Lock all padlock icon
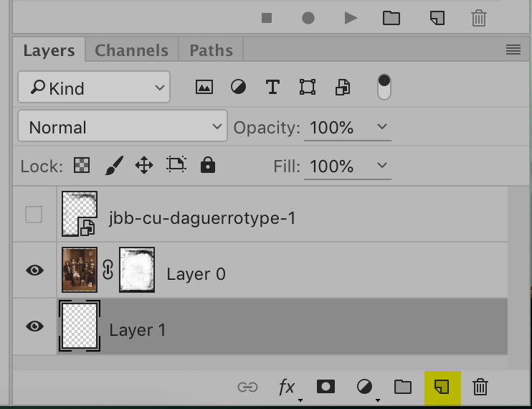This screenshot has height=409, width=532. click(208, 165)
